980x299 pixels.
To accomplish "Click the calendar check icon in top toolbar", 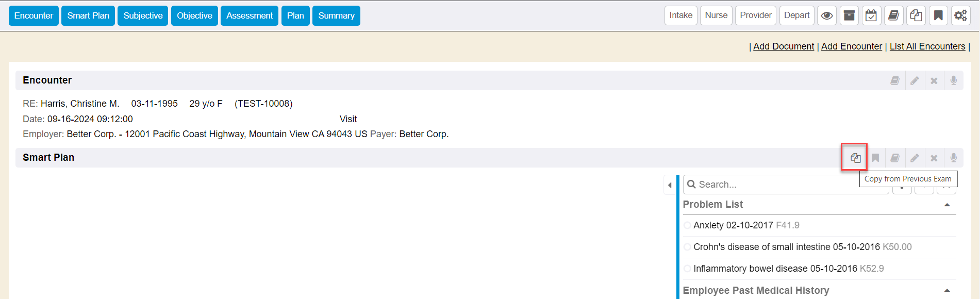I will 871,15.
